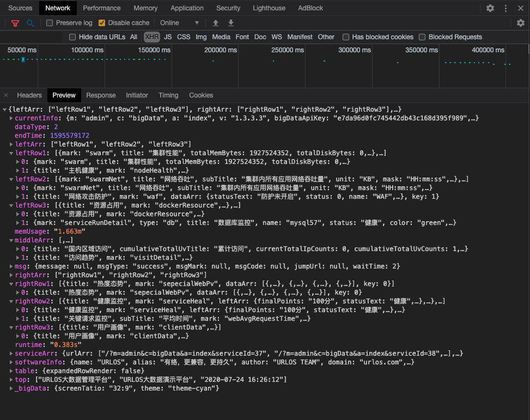The width and height of the screenshot is (530, 420).
Task: Click the export HAR download arrow
Action: (x=231, y=23)
